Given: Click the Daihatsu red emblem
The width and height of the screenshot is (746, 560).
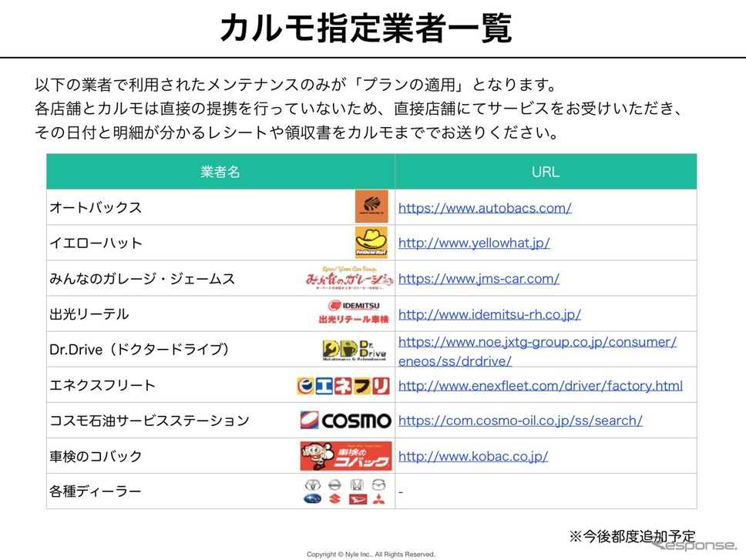Looking at the screenshot, I should pyautogui.click(x=358, y=499).
